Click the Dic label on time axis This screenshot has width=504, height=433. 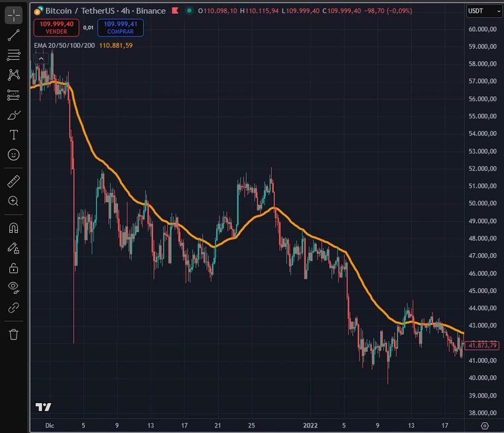[50, 426]
